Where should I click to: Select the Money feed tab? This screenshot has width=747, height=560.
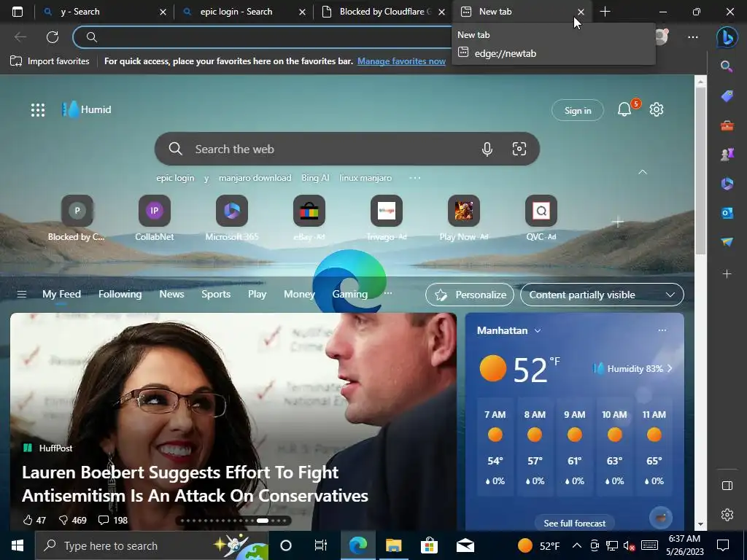click(x=299, y=295)
